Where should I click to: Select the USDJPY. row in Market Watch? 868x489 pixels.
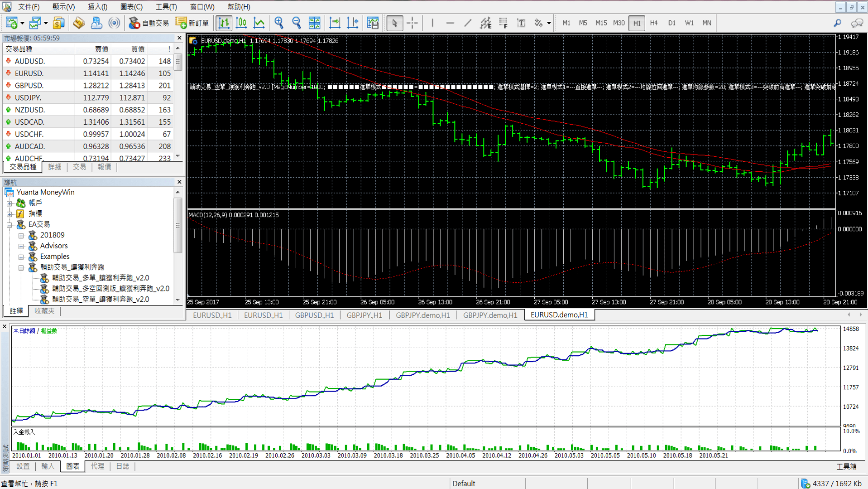pos(28,97)
